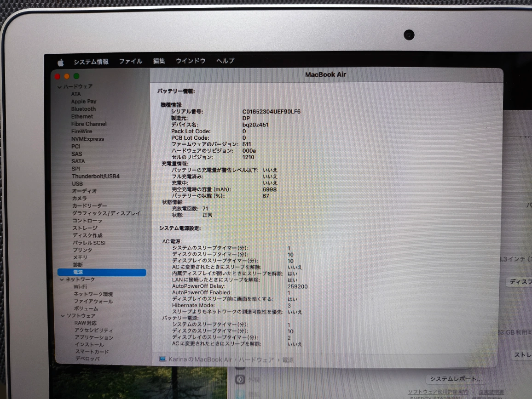532x399 pixels.
Task: Select ストレージ in the sidebar
Action: 85,228
